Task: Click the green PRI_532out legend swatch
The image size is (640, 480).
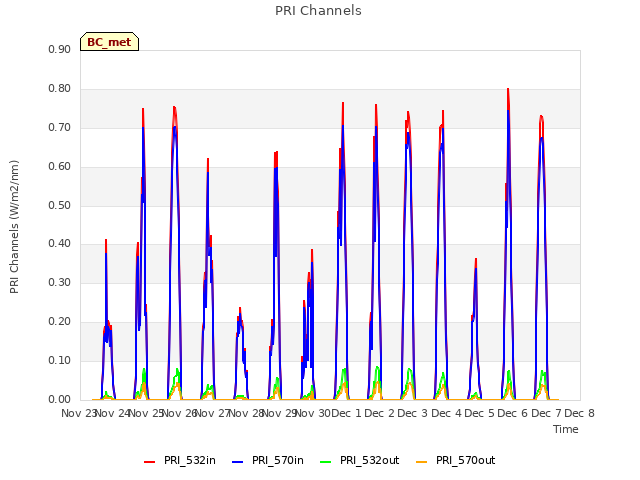Action: pyautogui.click(x=326, y=461)
